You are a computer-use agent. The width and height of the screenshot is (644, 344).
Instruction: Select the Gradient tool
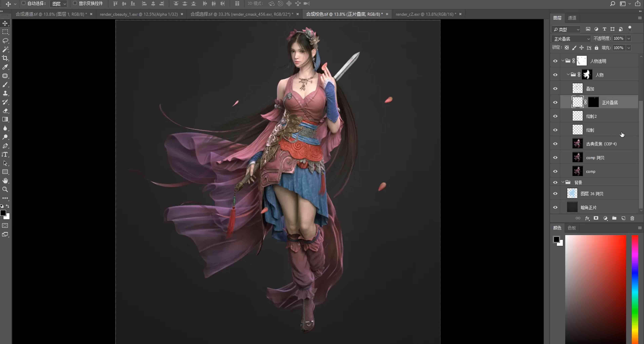pyautogui.click(x=5, y=120)
